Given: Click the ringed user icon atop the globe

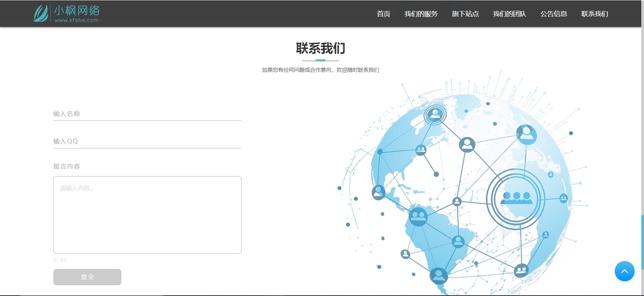Looking at the screenshot, I should pos(435,115).
